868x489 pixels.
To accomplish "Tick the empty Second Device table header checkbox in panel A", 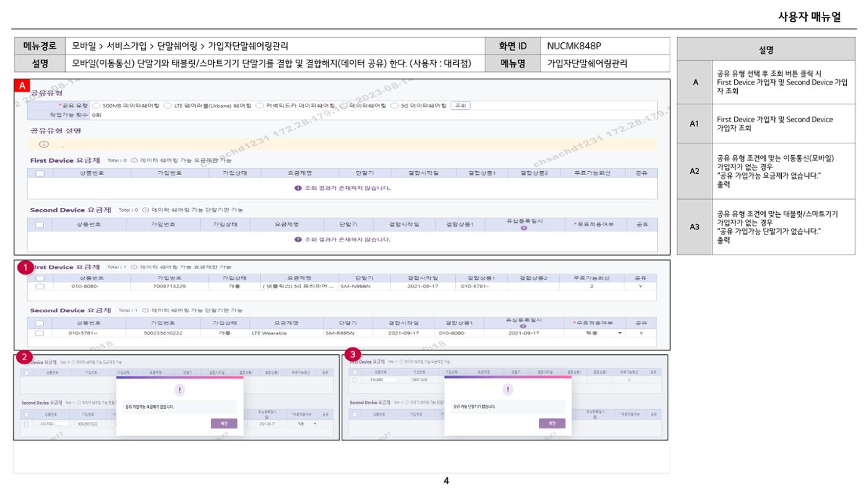I will point(40,224).
